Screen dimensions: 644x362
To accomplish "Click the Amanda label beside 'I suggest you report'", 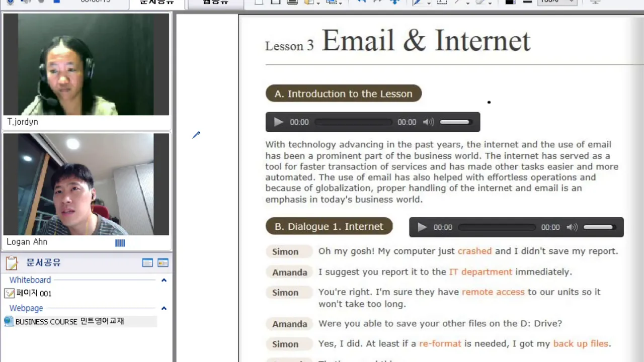I will click(x=289, y=272).
